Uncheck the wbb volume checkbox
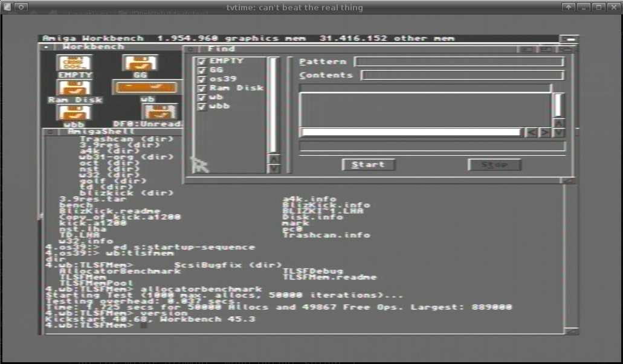 pyautogui.click(x=201, y=106)
